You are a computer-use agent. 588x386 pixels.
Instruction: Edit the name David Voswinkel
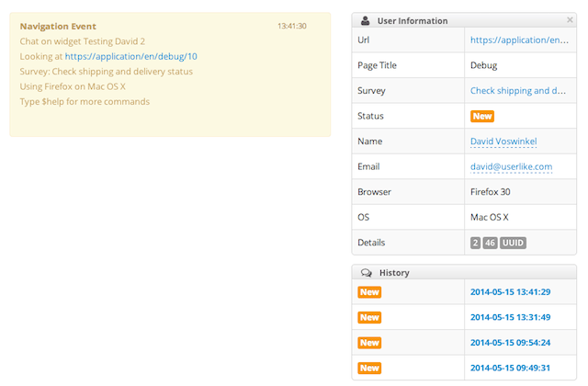pyautogui.click(x=503, y=142)
